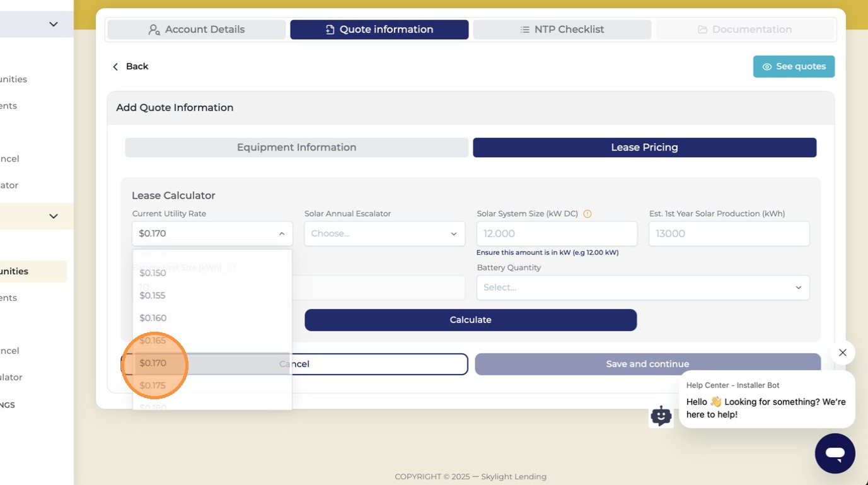Collapse the top sidebar section chevron
868x485 pixels.
(54, 24)
